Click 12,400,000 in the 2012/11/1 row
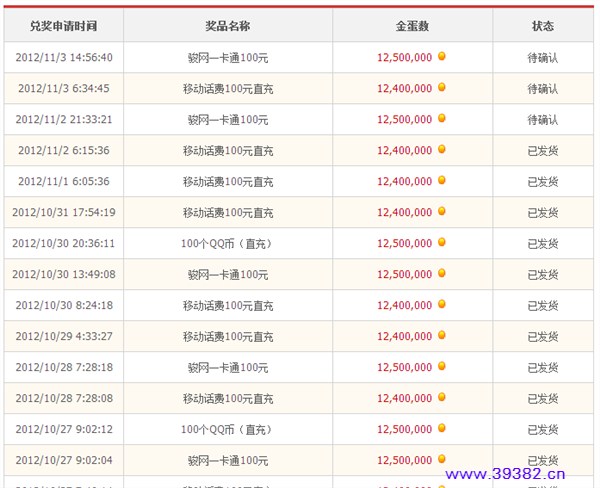Image resolution: width=600 pixels, height=488 pixels. click(404, 181)
